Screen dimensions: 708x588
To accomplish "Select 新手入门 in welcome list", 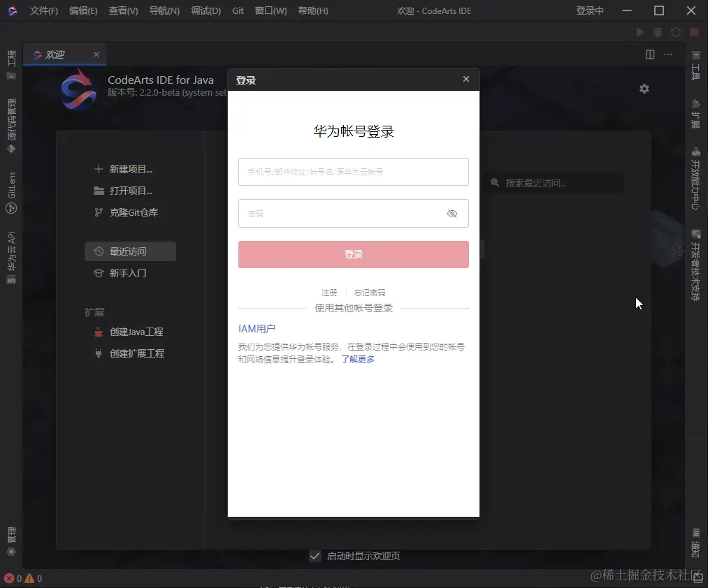I will coord(120,273).
